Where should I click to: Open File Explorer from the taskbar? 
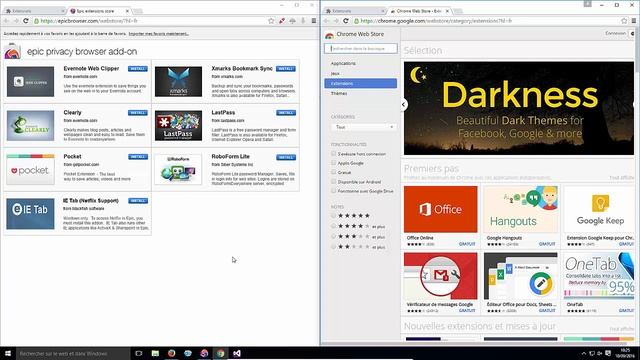(155, 353)
